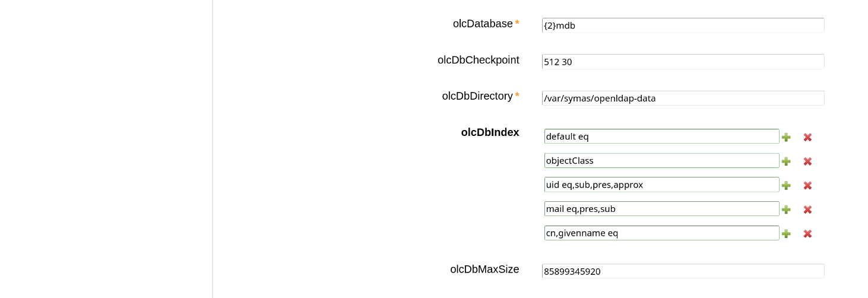This screenshot has width=868, height=298.
Task: Click plus icon beside 'uid eq,sub,pres,approx'
Action: coord(786,185)
